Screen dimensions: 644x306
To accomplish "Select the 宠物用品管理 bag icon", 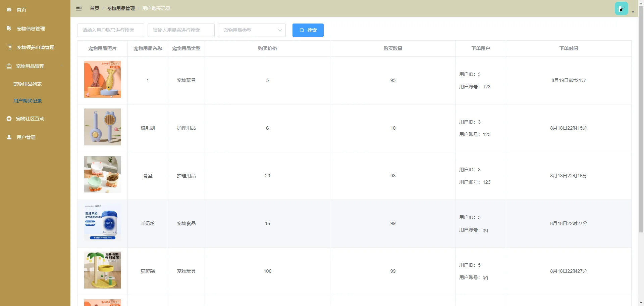I will [x=9, y=66].
